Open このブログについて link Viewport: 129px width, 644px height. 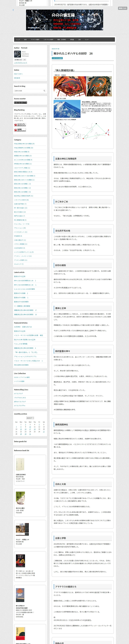(21, 63)
